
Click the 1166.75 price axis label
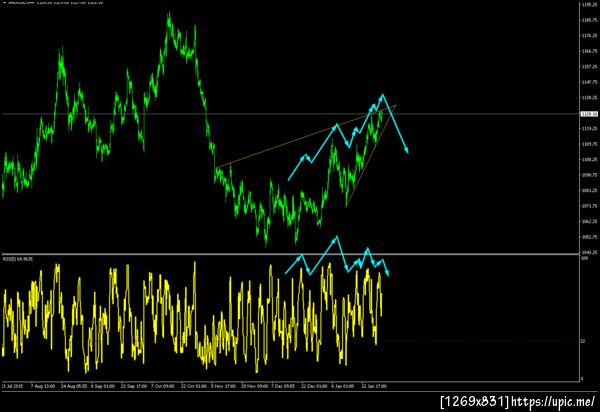(x=590, y=51)
